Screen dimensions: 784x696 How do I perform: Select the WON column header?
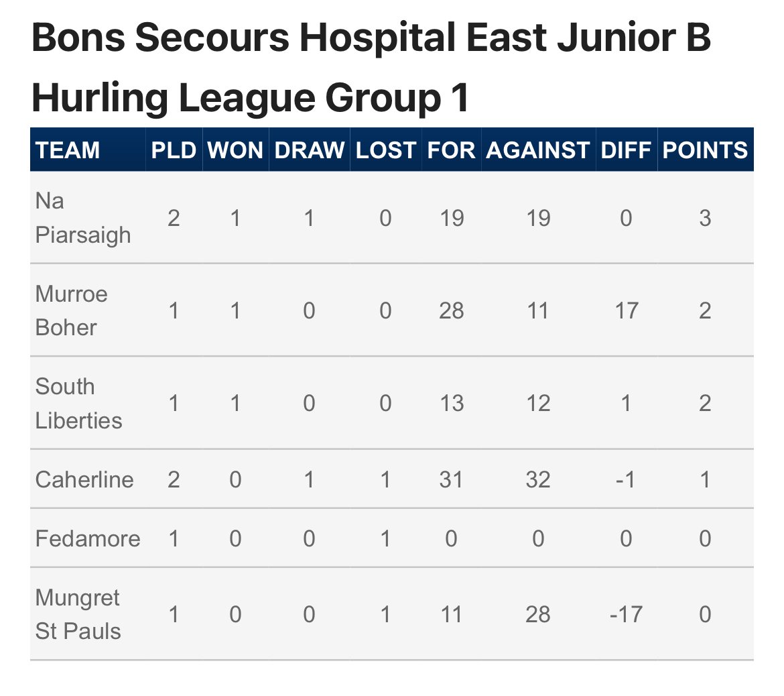tap(235, 150)
